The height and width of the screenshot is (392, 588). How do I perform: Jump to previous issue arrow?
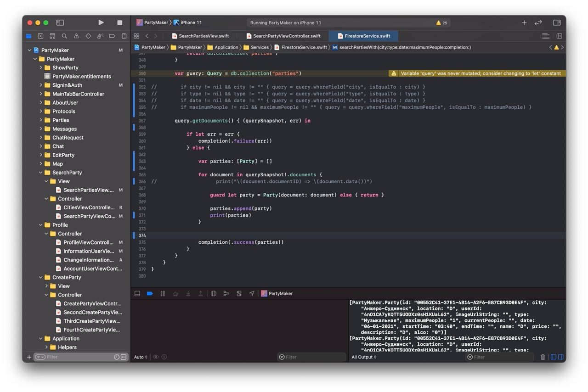(x=551, y=47)
